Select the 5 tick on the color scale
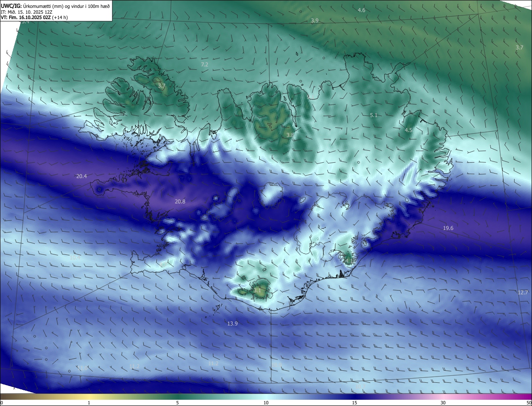The width and height of the screenshot is (532, 406). click(x=177, y=403)
